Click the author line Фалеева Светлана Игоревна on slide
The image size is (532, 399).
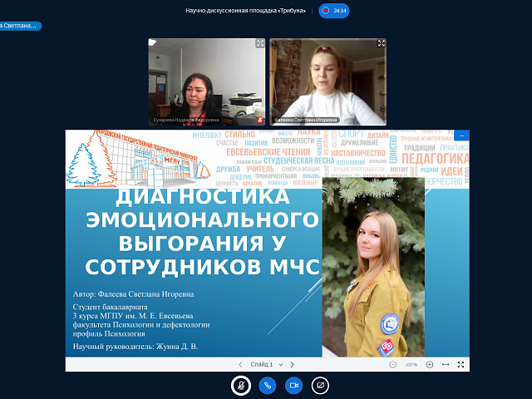133,294
